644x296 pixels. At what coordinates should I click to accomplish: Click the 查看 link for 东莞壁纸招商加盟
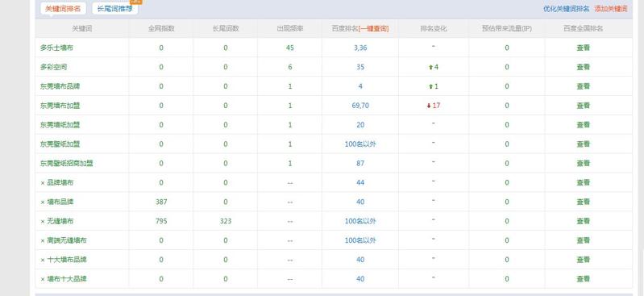click(x=584, y=163)
